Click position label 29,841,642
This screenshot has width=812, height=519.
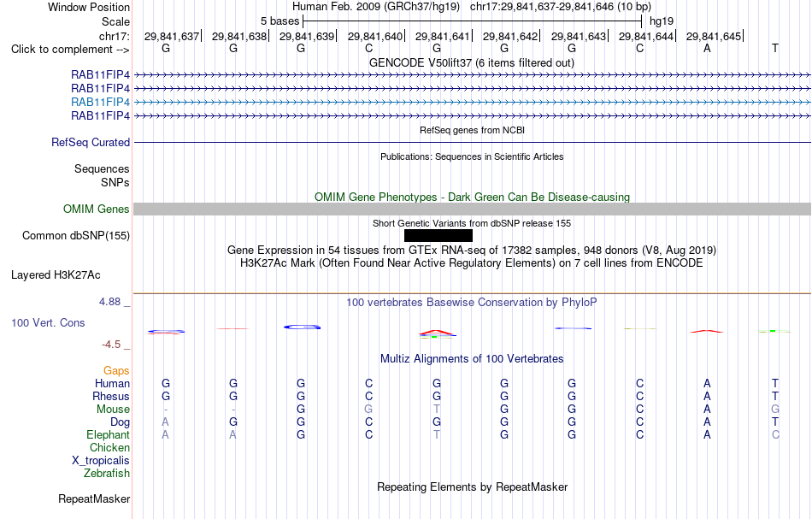click(510, 36)
